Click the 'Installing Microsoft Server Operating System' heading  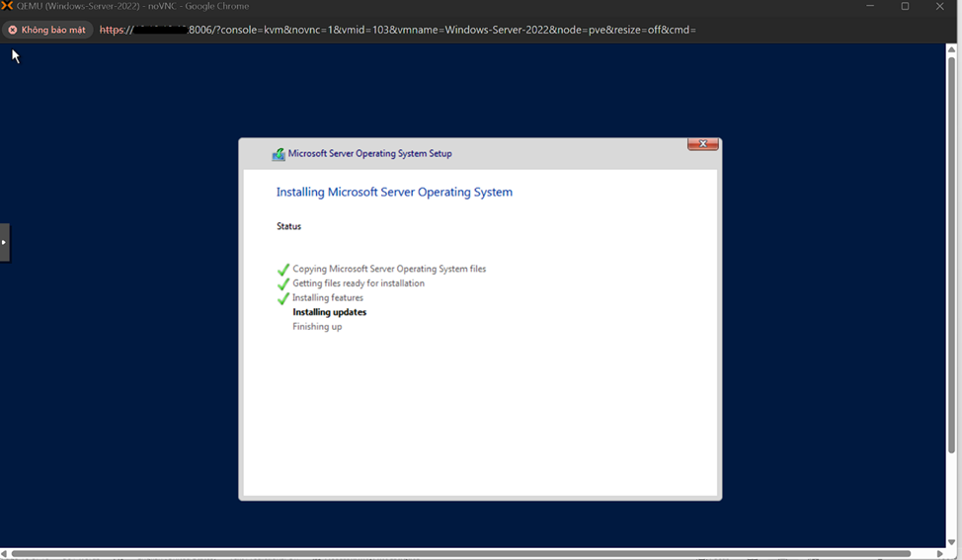point(394,193)
